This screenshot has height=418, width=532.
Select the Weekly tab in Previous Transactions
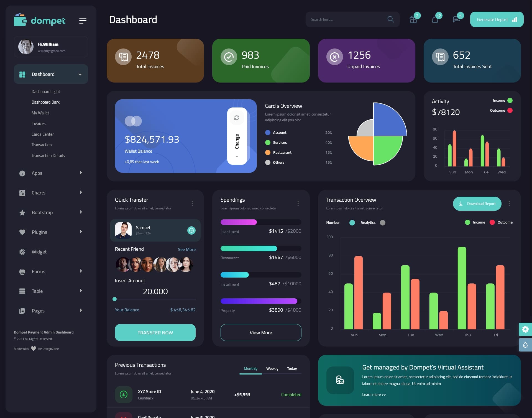click(x=272, y=368)
